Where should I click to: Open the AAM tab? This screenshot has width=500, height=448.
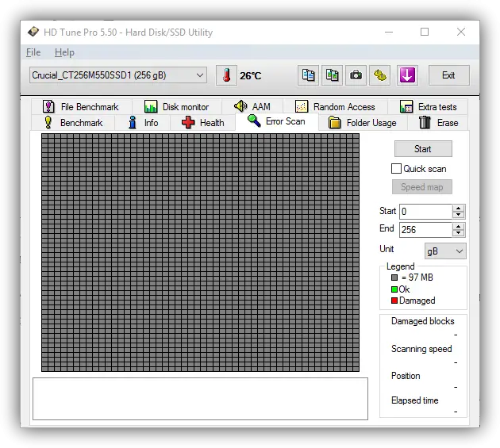pyautogui.click(x=252, y=106)
